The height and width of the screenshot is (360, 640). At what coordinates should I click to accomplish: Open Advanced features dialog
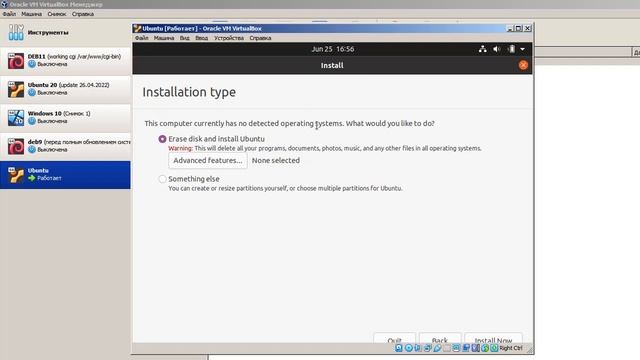point(208,160)
